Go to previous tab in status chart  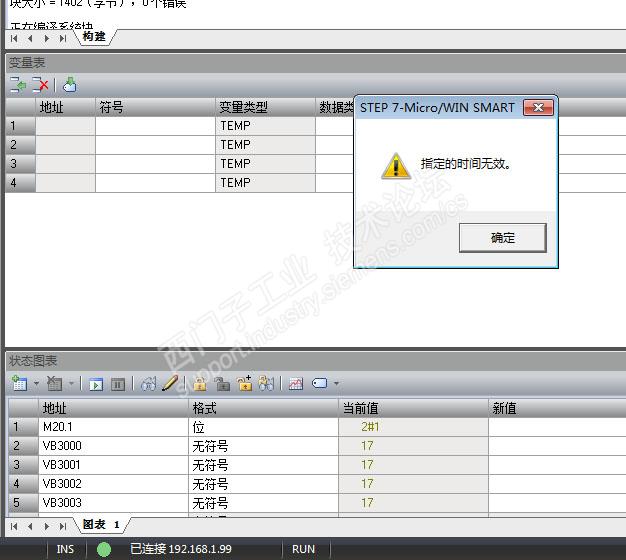30,526
